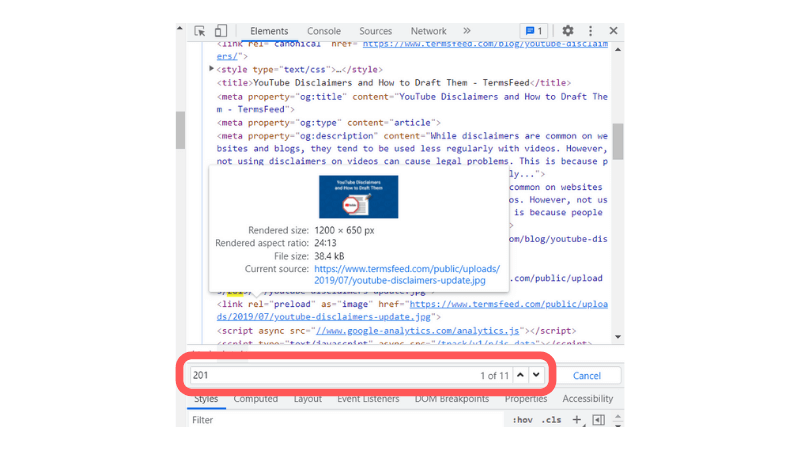This screenshot has width=800, height=450.
Task: Open the canonical link href URL
Action: pos(412,49)
